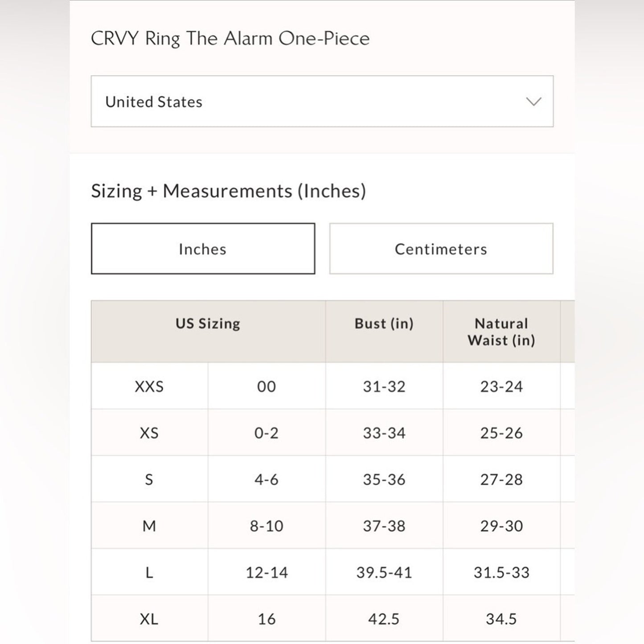Select the Bust (in) column header
Screen dimensions: 644x644
point(384,324)
